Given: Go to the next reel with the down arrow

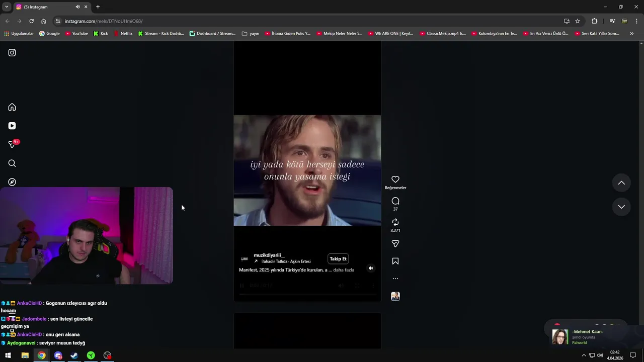Looking at the screenshot, I should (621, 207).
